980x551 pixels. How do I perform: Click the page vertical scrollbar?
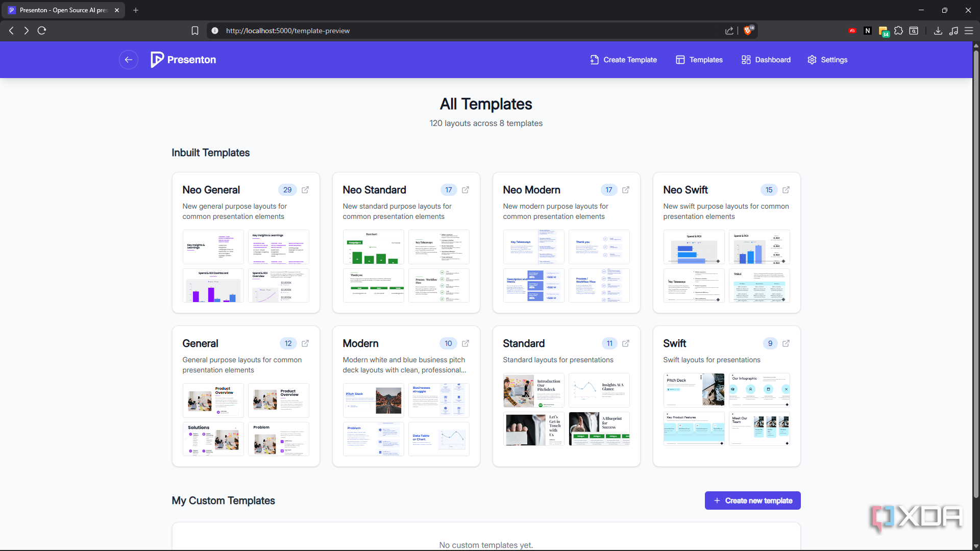point(976,273)
